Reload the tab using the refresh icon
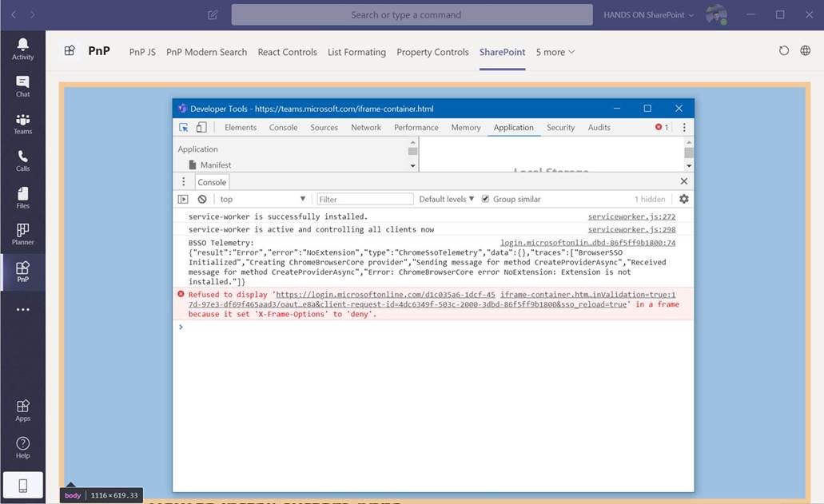 pos(783,51)
